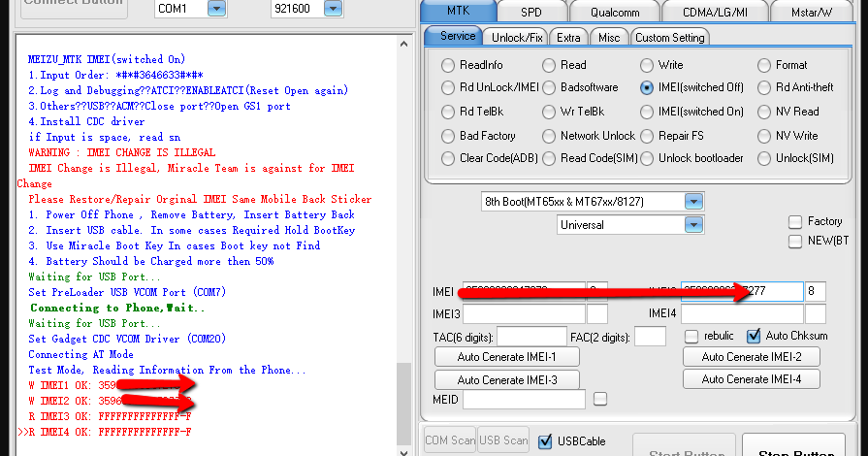868x456 pixels.
Task: Click Auto Cenerate IMEI-2 button
Action: (x=752, y=357)
